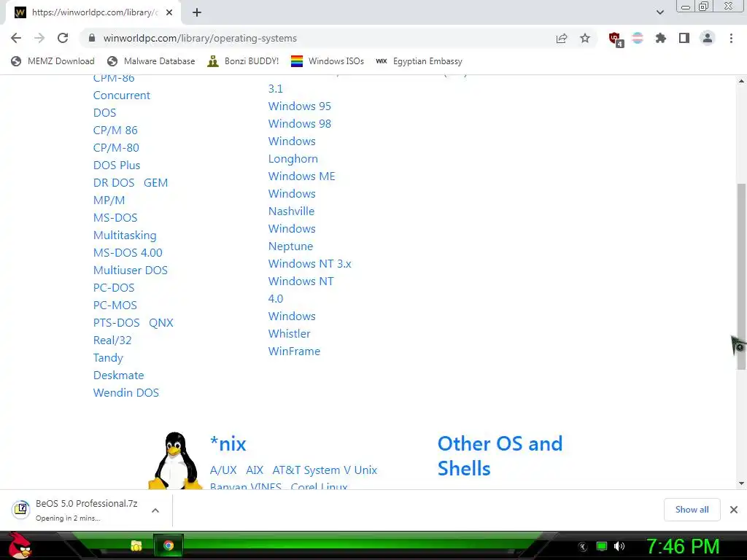
Task: Click the forward navigation arrow
Action: point(39,38)
